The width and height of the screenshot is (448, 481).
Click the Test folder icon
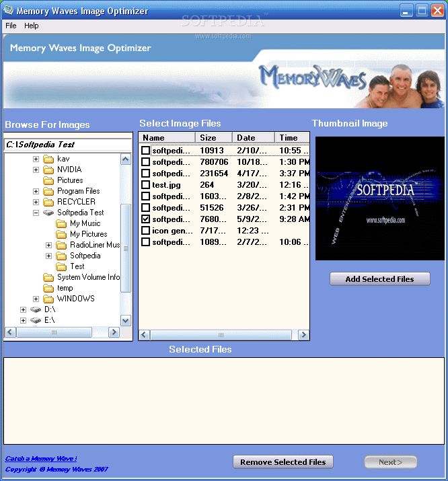[61, 266]
